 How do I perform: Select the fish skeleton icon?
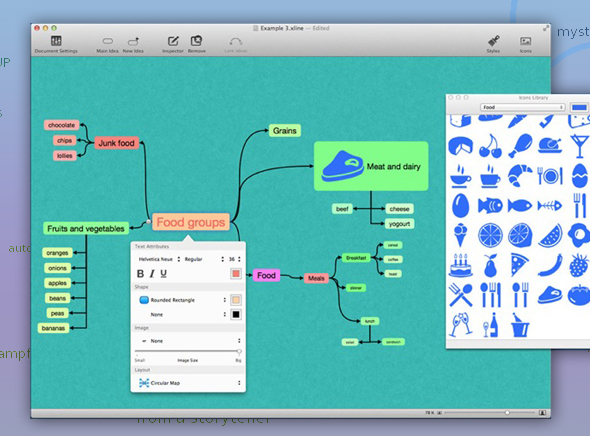click(x=550, y=206)
